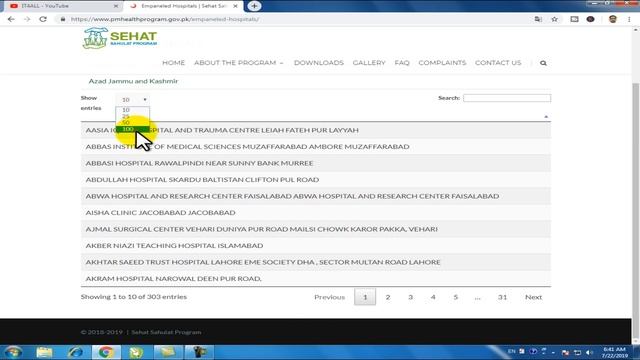The image size is (640, 360).
Task: Click the table Search input field
Action: click(507, 98)
